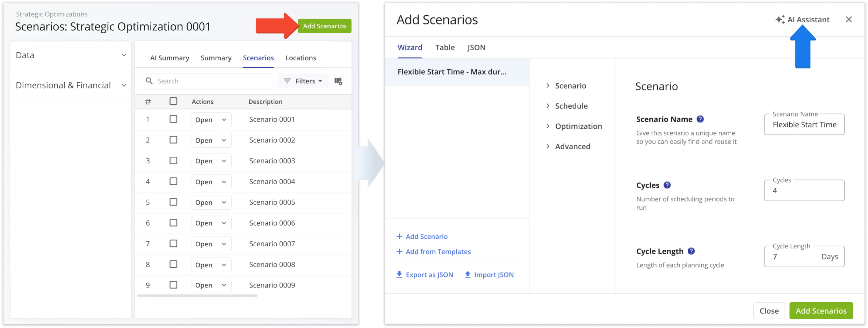Click the plus icon for Add Scenario
Image resolution: width=868 pixels, height=328 pixels.
[399, 237]
